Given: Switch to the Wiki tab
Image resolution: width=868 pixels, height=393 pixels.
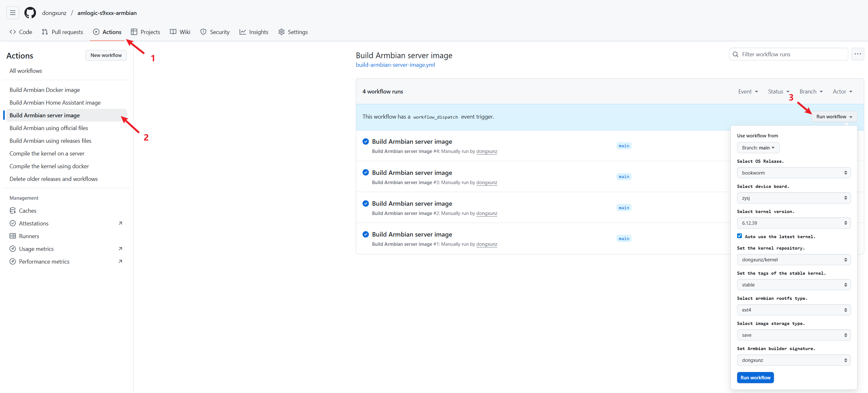Looking at the screenshot, I should click(180, 32).
